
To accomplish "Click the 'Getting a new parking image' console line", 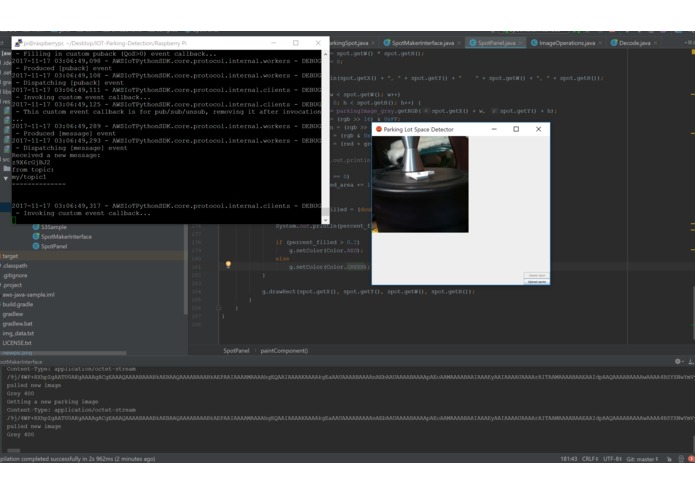I will coord(52,402).
